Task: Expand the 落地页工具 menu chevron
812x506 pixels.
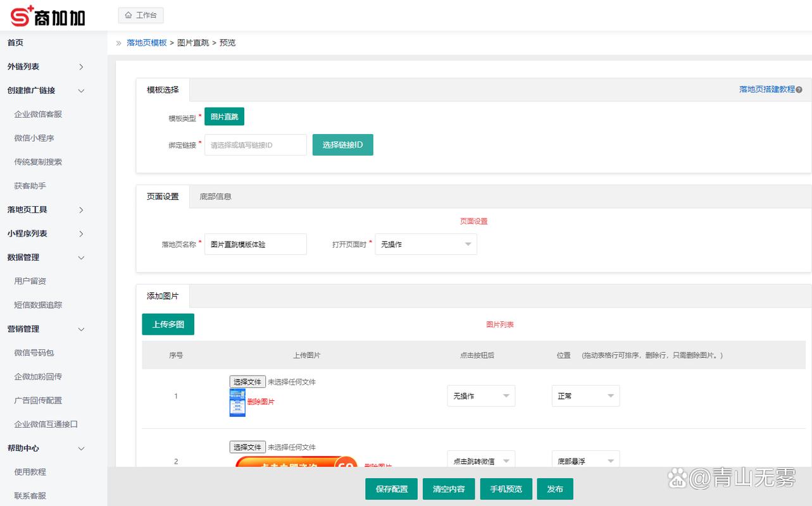Action: 81,210
